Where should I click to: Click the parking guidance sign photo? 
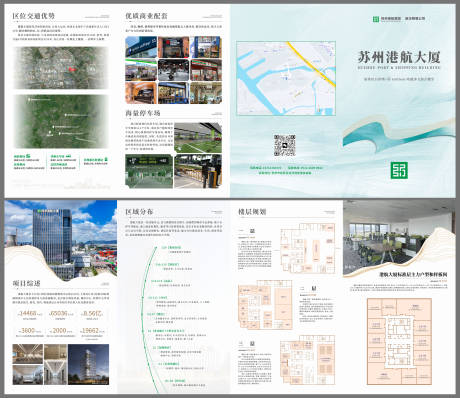click(149, 171)
